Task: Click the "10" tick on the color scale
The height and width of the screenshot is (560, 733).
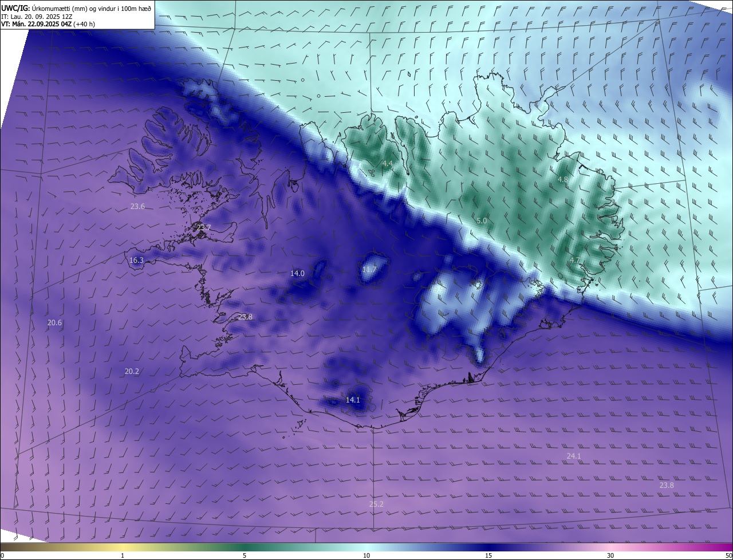Action: click(x=366, y=555)
